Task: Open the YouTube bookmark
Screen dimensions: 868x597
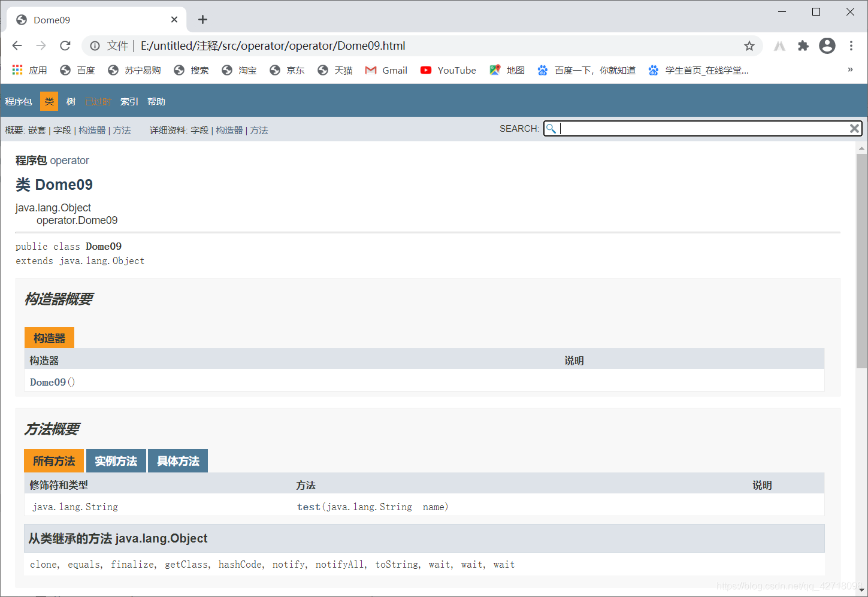Action: pyautogui.click(x=448, y=70)
